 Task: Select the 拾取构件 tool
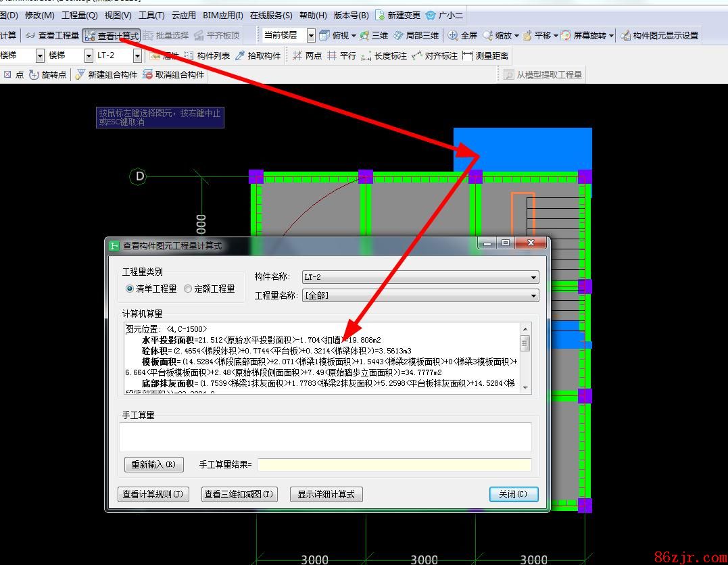coord(258,55)
